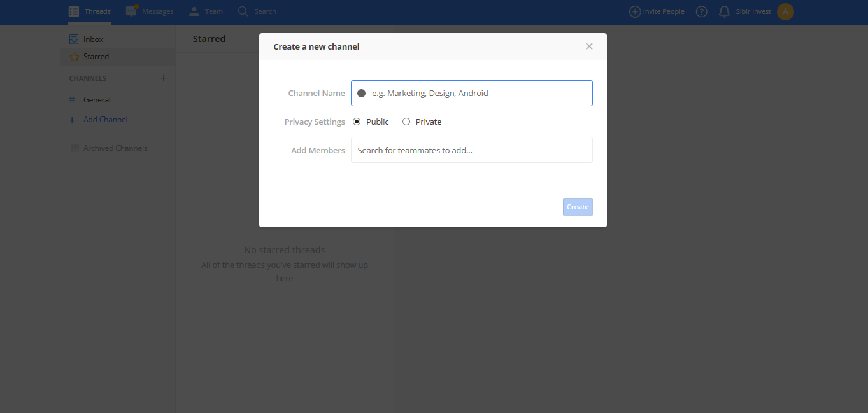Click the 'No starred threads' text
The image size is (868, 413).
(285, 250)
